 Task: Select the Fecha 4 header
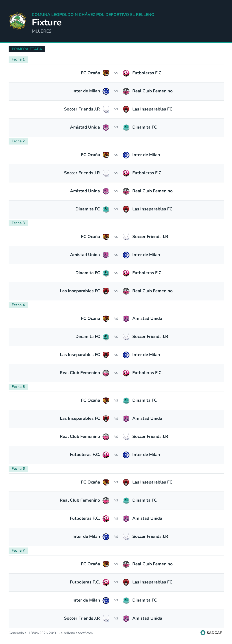(18, 305)
